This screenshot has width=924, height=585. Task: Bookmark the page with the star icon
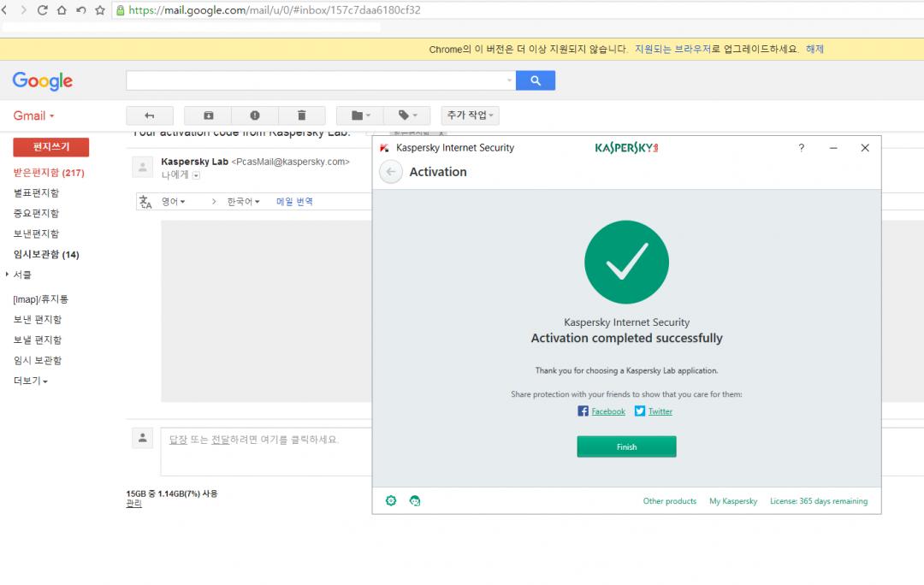(100, 10)
